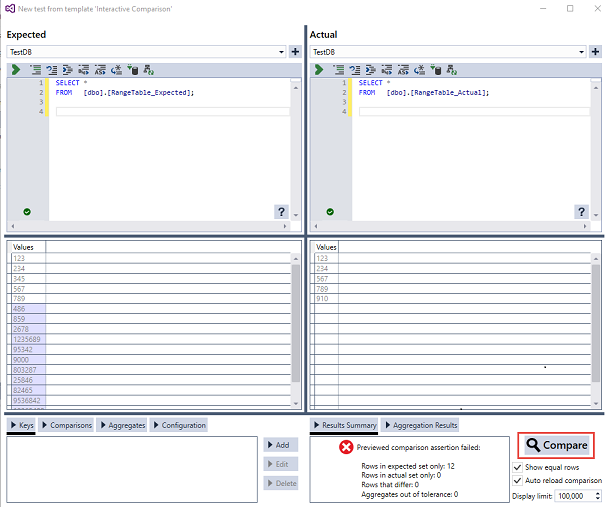This screenshot has height=507, width=608.
Task: Select the Results Summary tab
Action: pos(344,425)
